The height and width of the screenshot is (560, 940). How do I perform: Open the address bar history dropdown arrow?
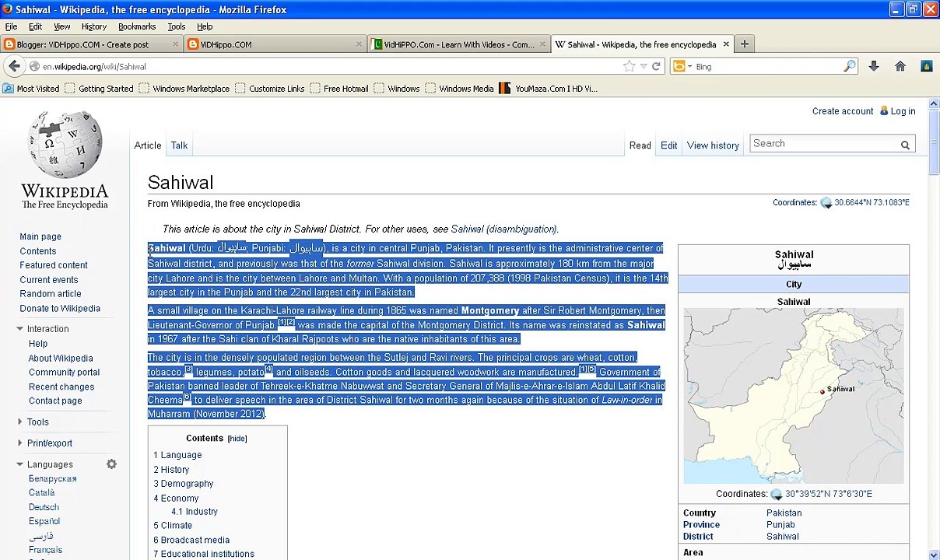[643, 67]
